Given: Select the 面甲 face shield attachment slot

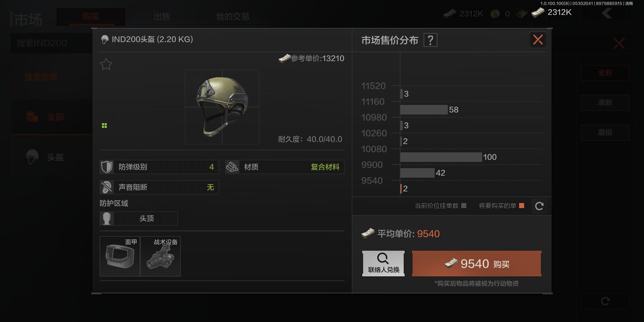Looking at the screenshot, I should [120, 256].
